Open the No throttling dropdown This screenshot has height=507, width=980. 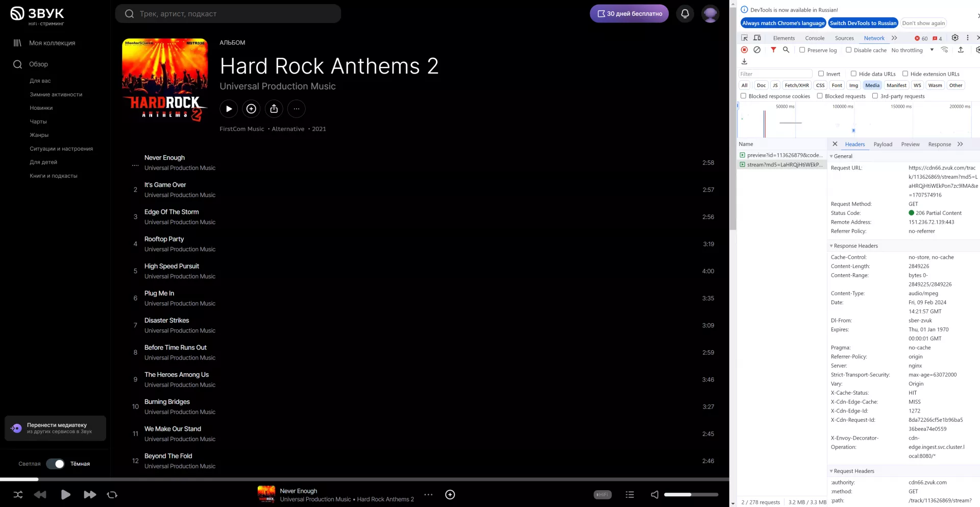click(x=913, y=50)
